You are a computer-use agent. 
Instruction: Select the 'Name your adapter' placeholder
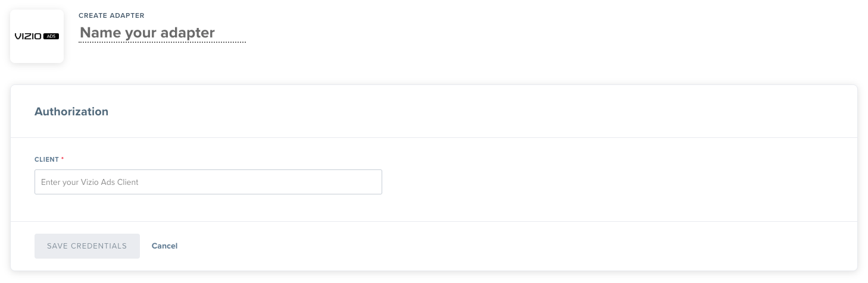click(147, 32)
